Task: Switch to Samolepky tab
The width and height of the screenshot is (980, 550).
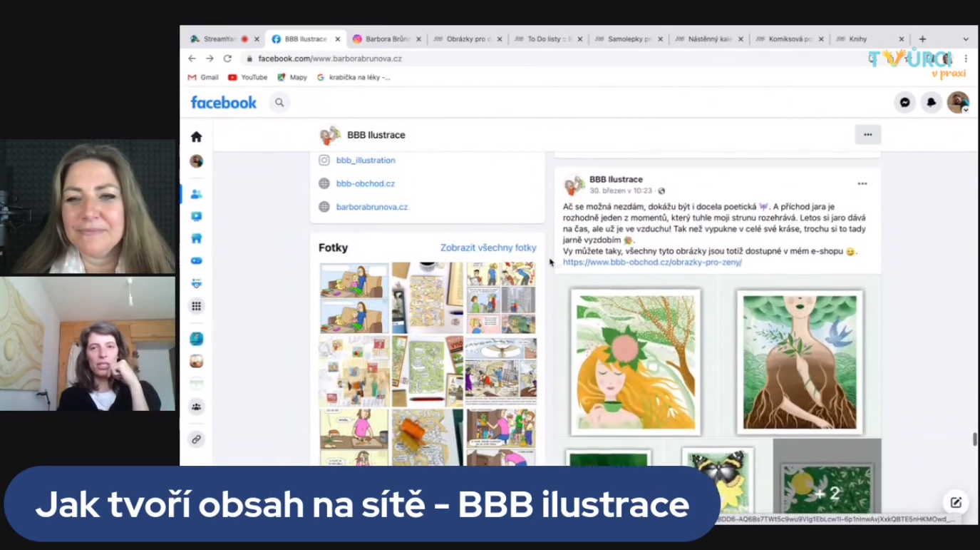Action: point(629,39)
